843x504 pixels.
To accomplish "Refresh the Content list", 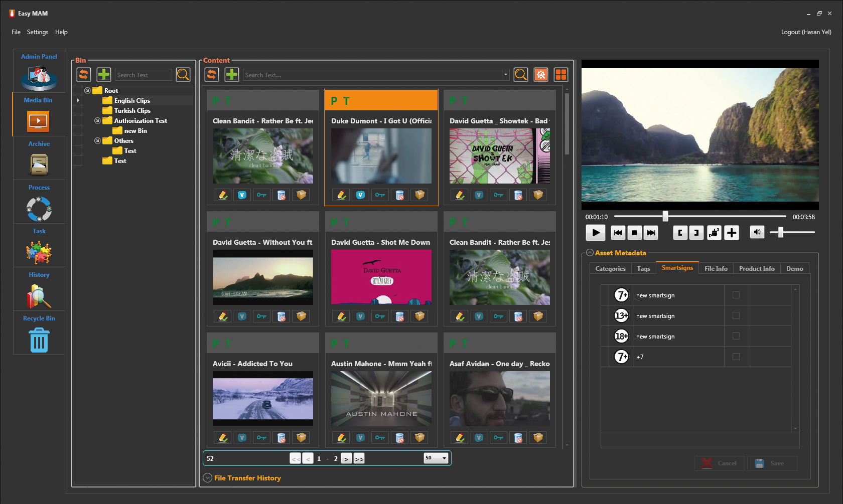I will [x=212, y=75].
